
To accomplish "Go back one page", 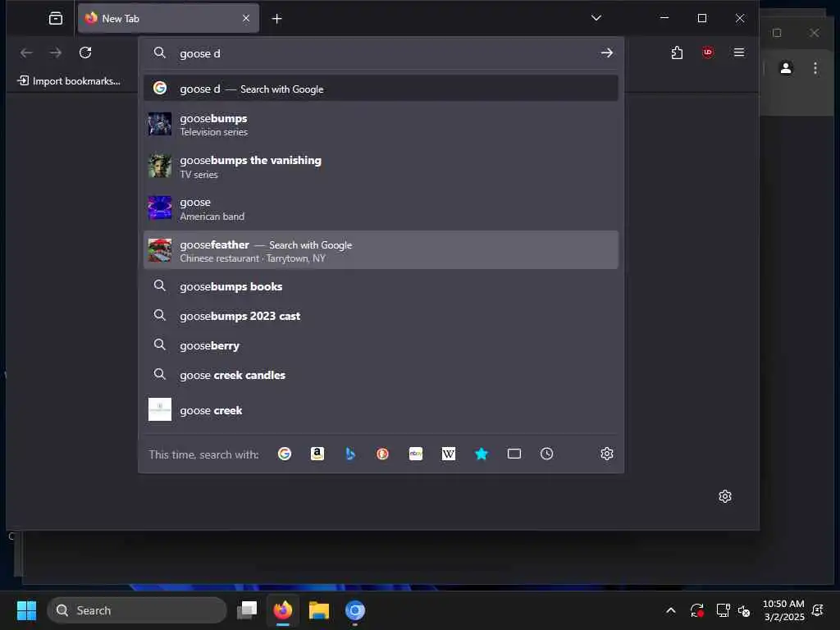I will coord(26,52).
